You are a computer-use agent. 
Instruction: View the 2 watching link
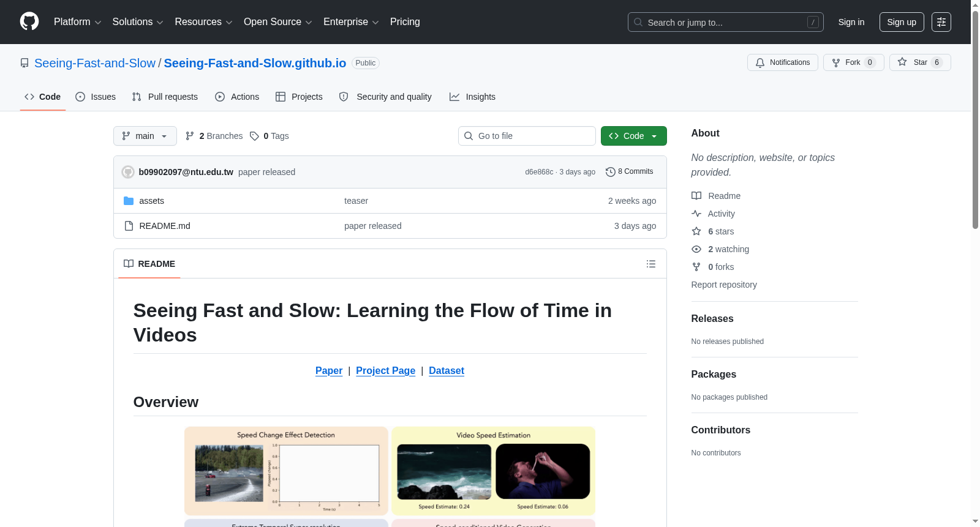point(720,249)
